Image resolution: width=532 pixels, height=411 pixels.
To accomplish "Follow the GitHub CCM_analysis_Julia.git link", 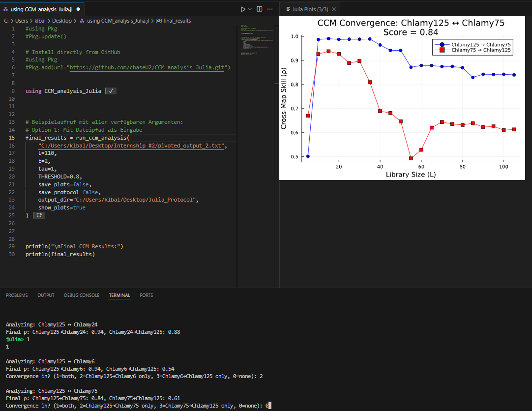I will click(147, 67).
